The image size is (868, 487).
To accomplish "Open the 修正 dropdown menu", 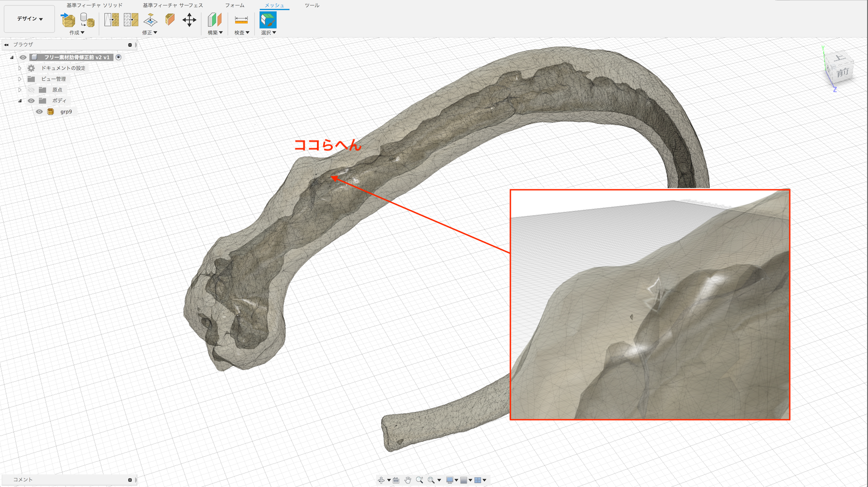I will (150, 33).
